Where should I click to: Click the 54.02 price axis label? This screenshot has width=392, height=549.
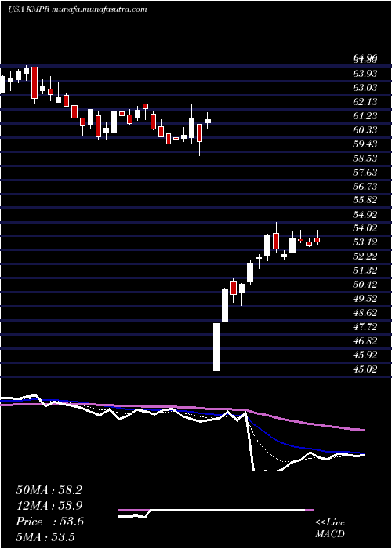tap(365, 228)
